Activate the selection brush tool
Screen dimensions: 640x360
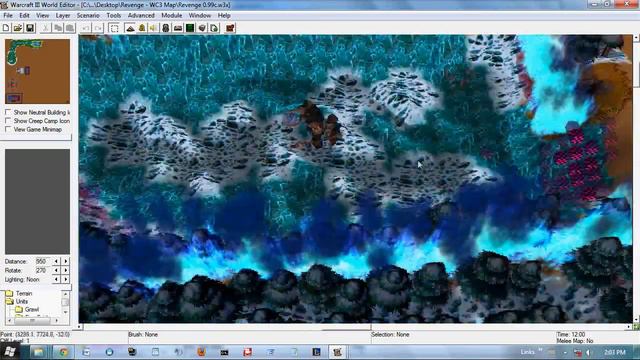click(114, 28)
